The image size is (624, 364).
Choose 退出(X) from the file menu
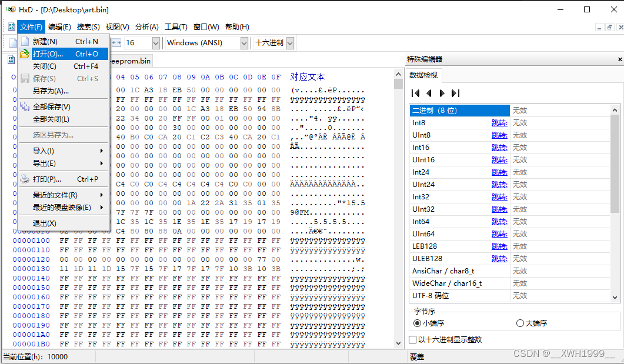pyautogui.click(x=64, y=223)
